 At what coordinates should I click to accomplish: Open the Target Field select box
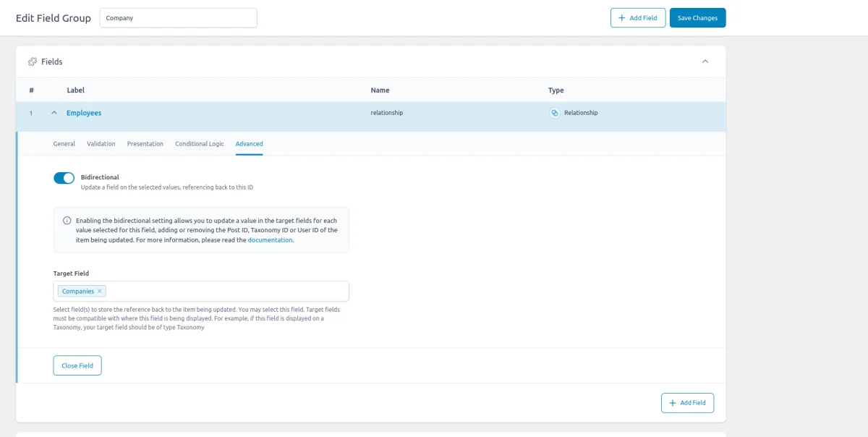coord(201,291)
